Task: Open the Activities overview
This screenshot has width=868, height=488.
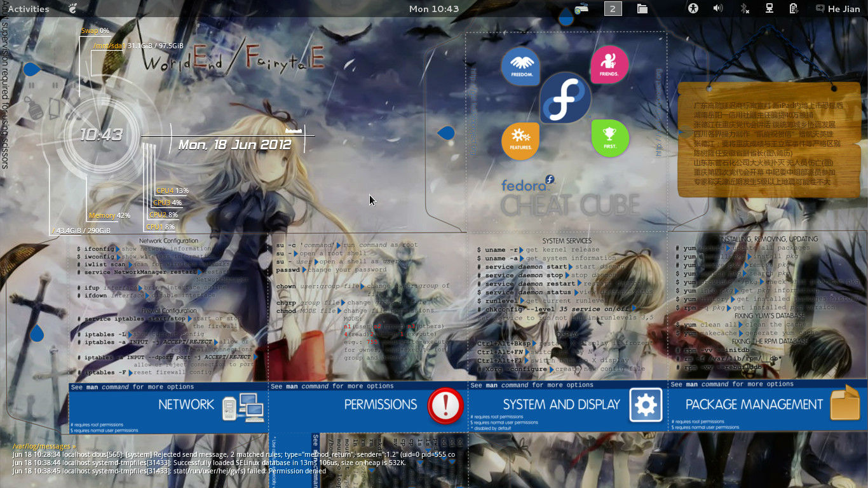Action: click(28, 9)
